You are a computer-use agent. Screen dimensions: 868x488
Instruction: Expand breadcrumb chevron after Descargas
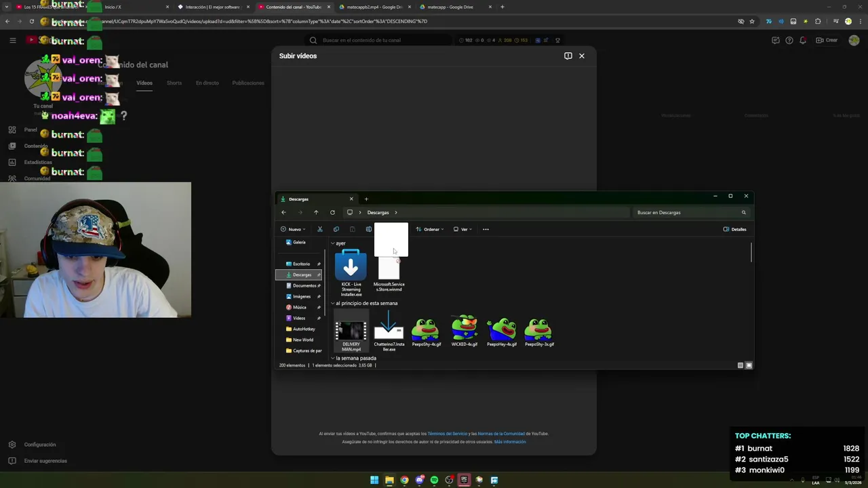click(x=395, y=212)
